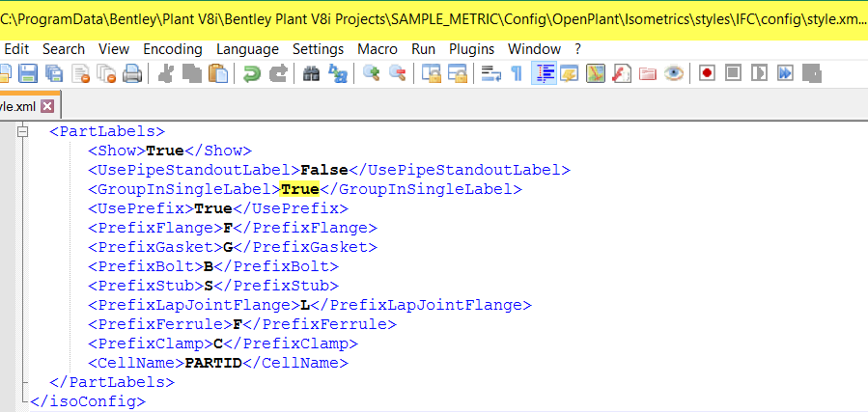Click the value False in UsePipeStandoutLabel
The height and width of the screenshot is (412, 868).
pos(323,170)
